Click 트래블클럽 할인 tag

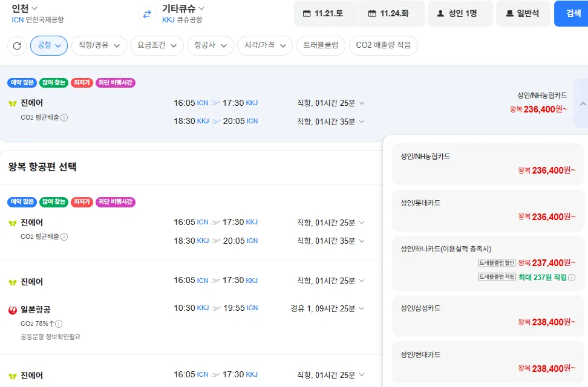[497, 263]
